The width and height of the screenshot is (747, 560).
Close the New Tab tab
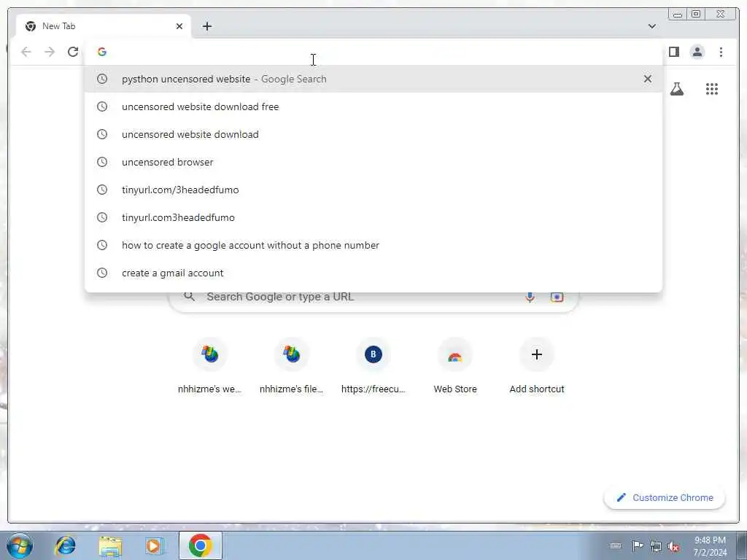[179, 26]
